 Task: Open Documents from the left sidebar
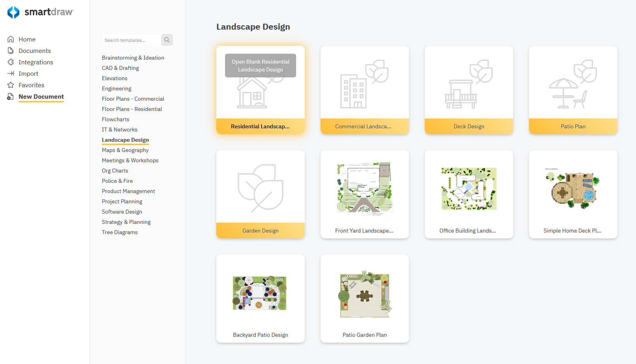11,51
